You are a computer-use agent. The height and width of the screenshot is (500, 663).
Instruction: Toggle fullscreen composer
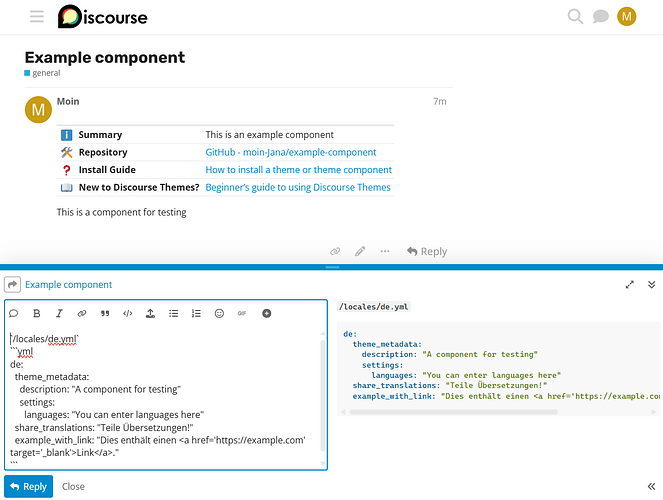click(x=629, y=284)
